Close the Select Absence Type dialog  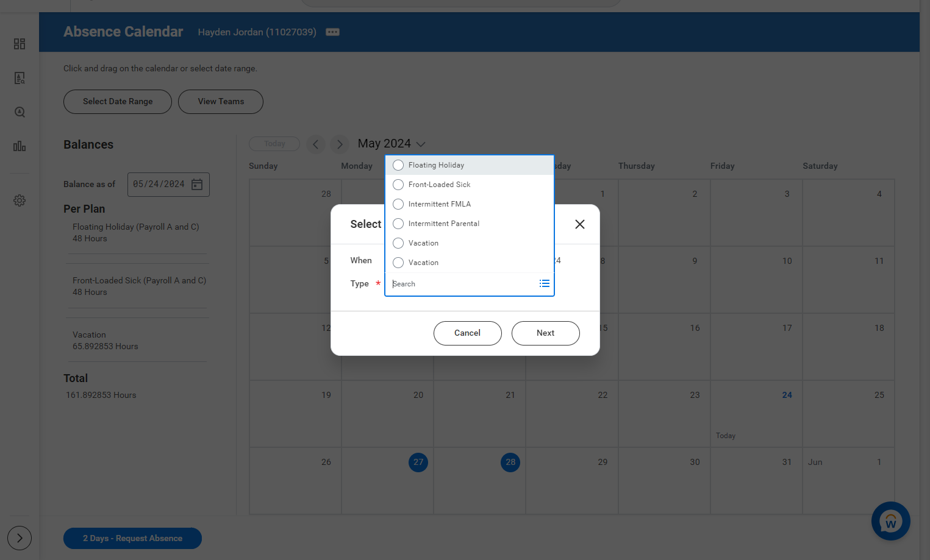click(x=580, y=224)
